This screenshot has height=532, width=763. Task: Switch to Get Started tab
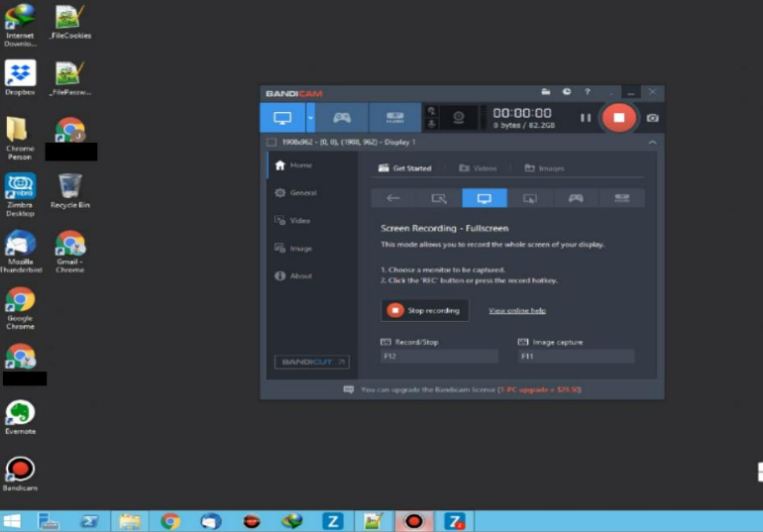point(405,168)
